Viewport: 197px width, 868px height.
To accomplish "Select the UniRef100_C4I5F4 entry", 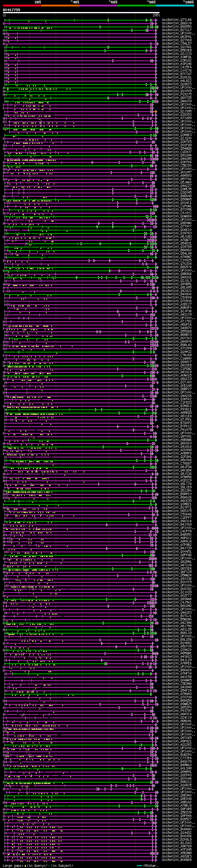I will pos(176,67).
